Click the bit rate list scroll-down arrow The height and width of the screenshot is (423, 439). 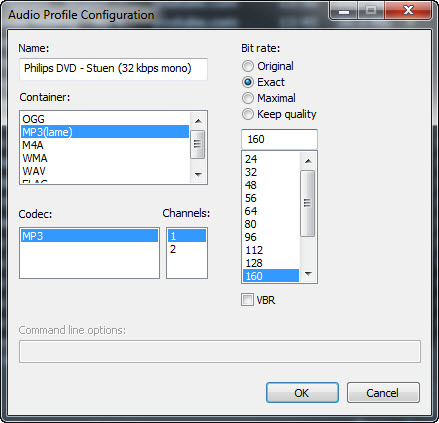point(308,274)
